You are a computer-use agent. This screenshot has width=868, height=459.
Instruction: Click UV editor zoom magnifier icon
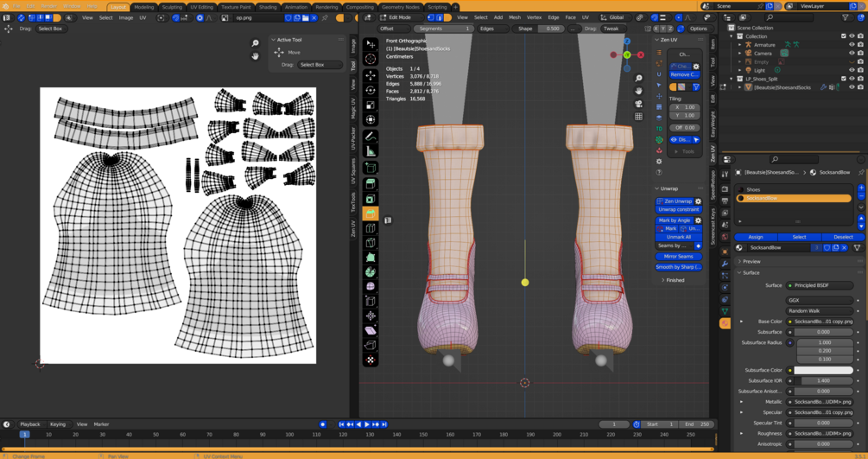(x=255, y=43)
